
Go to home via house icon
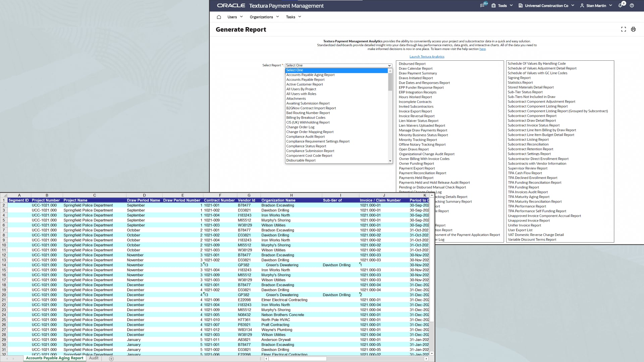(x=219, y=17)
